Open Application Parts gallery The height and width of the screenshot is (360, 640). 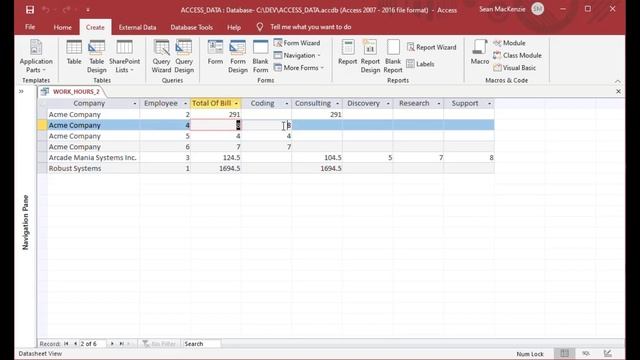[36, 57]
